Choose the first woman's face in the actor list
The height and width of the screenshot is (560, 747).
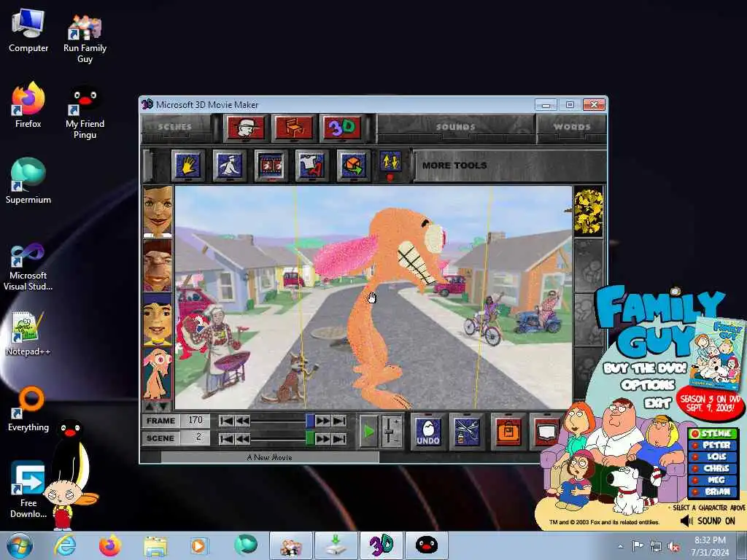click(x=158, y=211)
